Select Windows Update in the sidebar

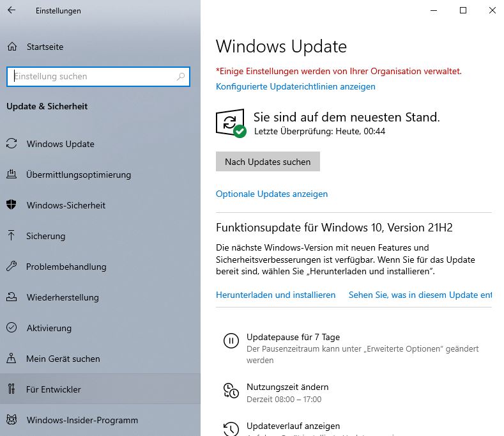100,143
